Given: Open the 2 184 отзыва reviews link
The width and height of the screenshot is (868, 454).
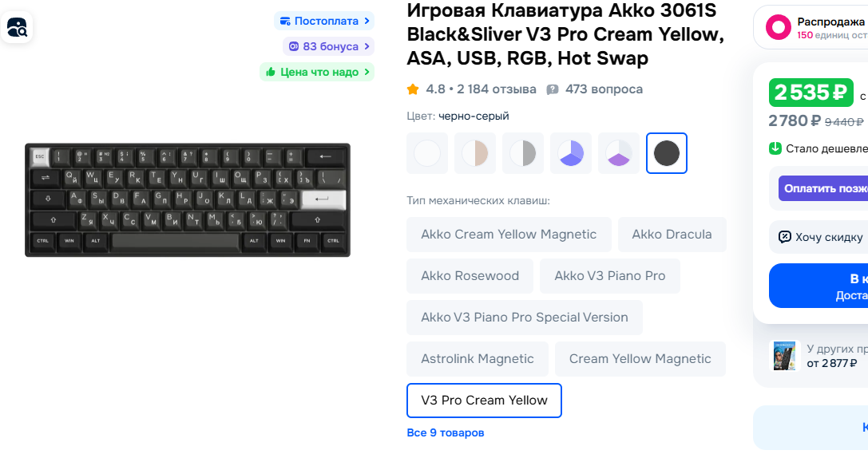Looking at the screenshot, I should [497, 89].
